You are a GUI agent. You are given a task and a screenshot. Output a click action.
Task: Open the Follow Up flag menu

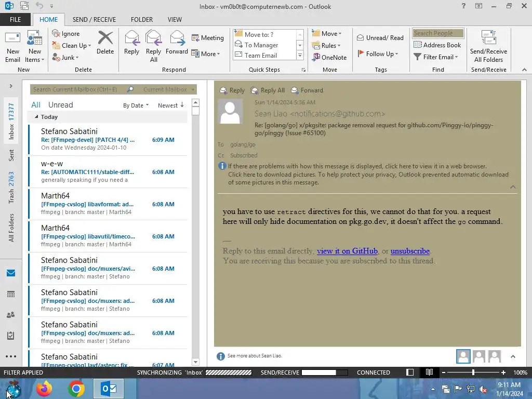click(x=378, y=54)
